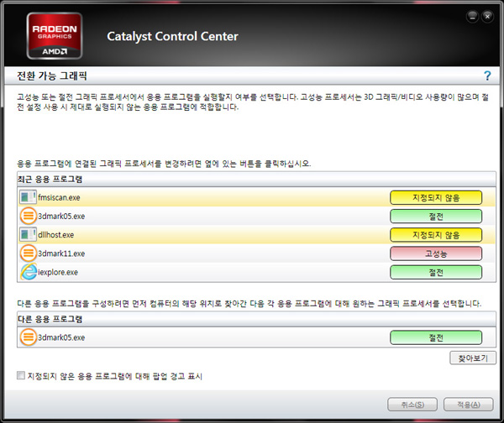
Task: Click the dllhost.exe application icon
Action: (28, 234)
